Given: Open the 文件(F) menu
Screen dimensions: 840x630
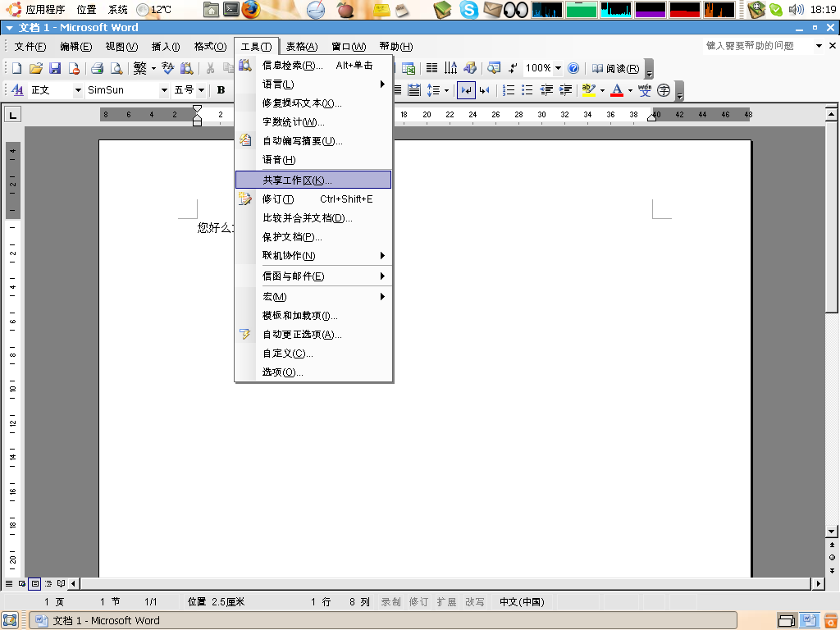Looking at the screenshot, I should click(x=30, y=47).
